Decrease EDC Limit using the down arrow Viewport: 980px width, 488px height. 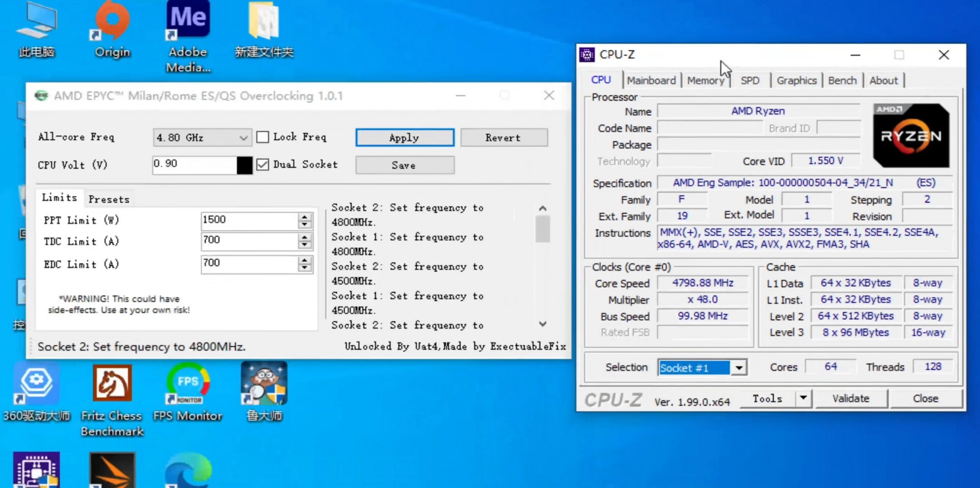click(305, 268)
